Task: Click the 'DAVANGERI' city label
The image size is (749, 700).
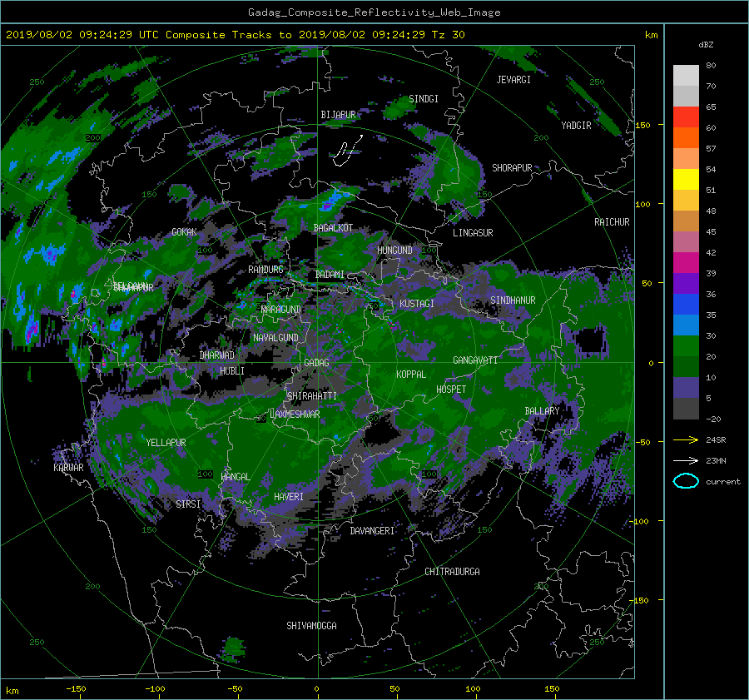Action: (x=372, y=531)
